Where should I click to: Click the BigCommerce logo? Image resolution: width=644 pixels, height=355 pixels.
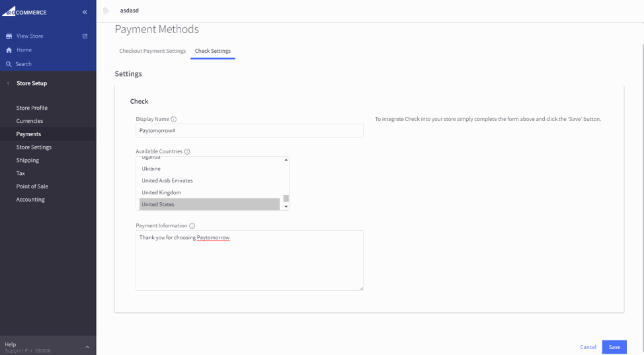coord(24,11)
